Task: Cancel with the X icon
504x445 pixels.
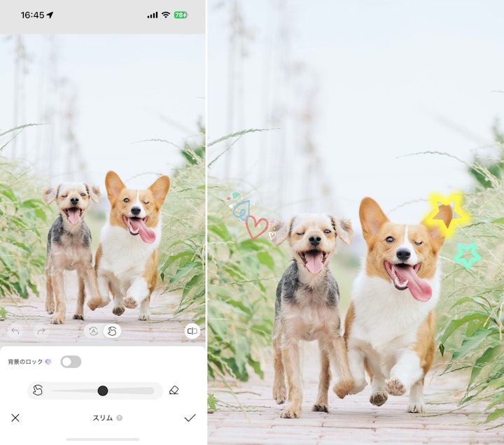Action: [15, 418]
